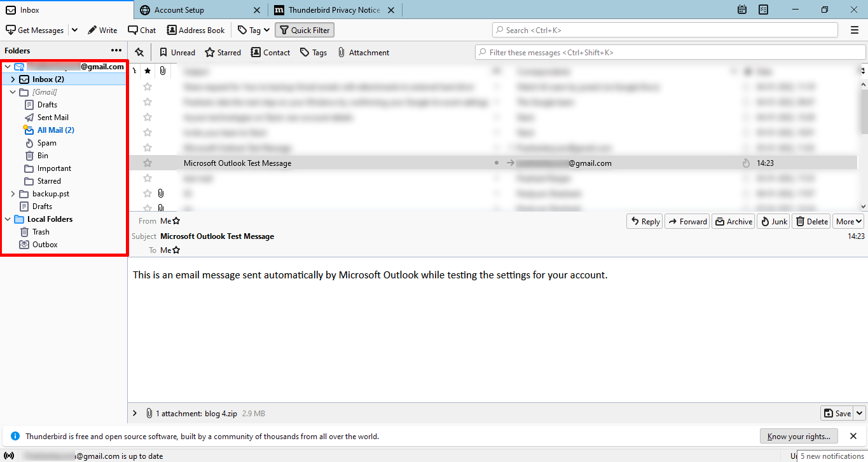Mark the message as Junk

773,221
